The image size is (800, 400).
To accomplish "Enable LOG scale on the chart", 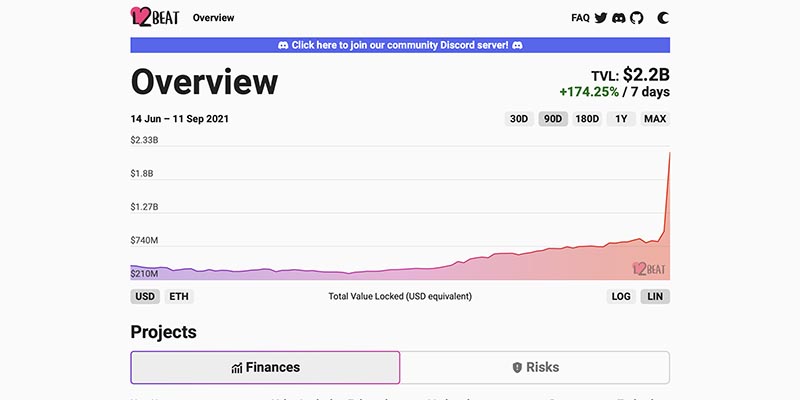I will pos(622,296).
